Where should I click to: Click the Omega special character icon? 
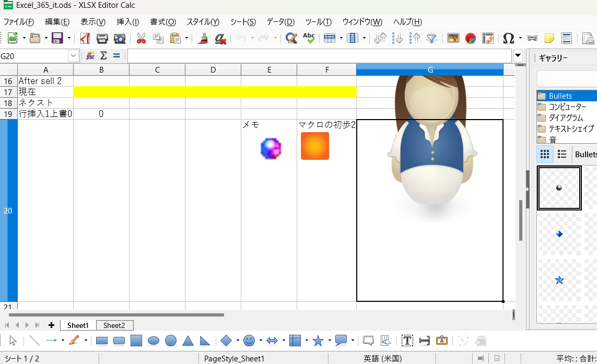coord(508,38)
